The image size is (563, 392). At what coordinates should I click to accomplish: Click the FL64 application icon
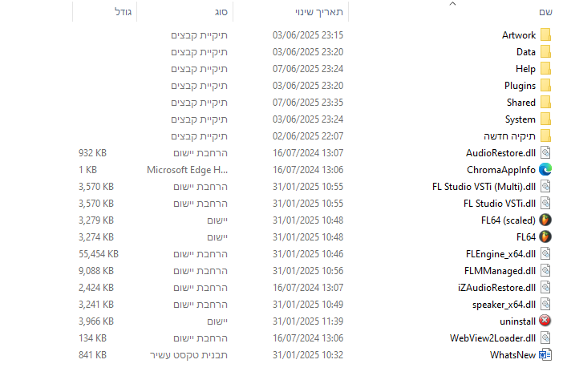[x=545, y=236]
